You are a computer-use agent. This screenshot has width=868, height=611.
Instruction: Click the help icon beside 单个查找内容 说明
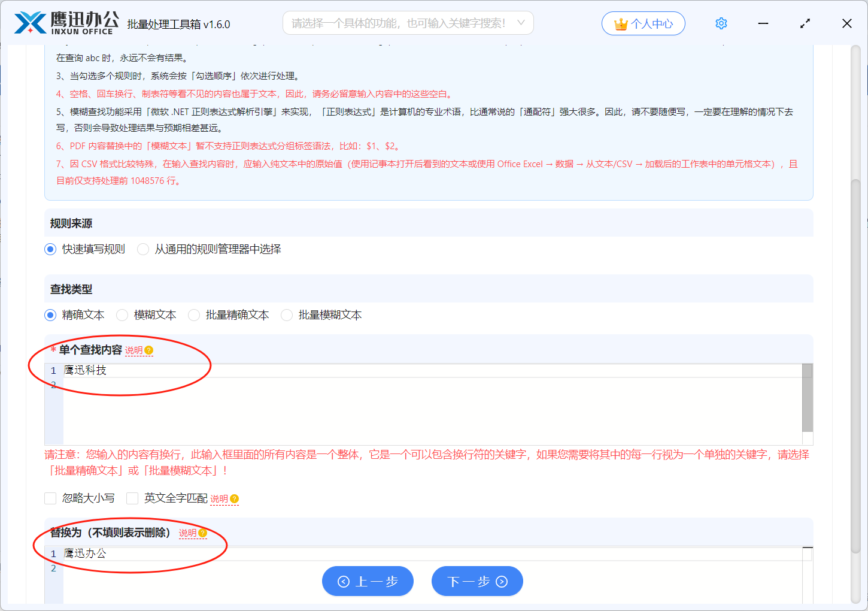(x=149, y=350)
